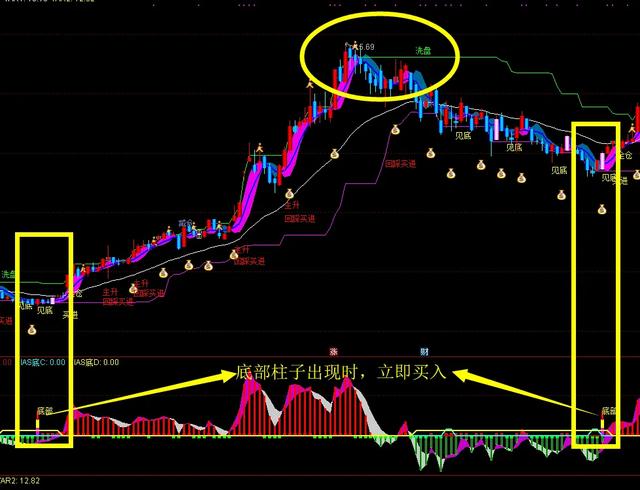Screen dimensions: 640x490
Task: Select the figure signal icon left of the yellow ellipse
Action: (x=309, y=84)
